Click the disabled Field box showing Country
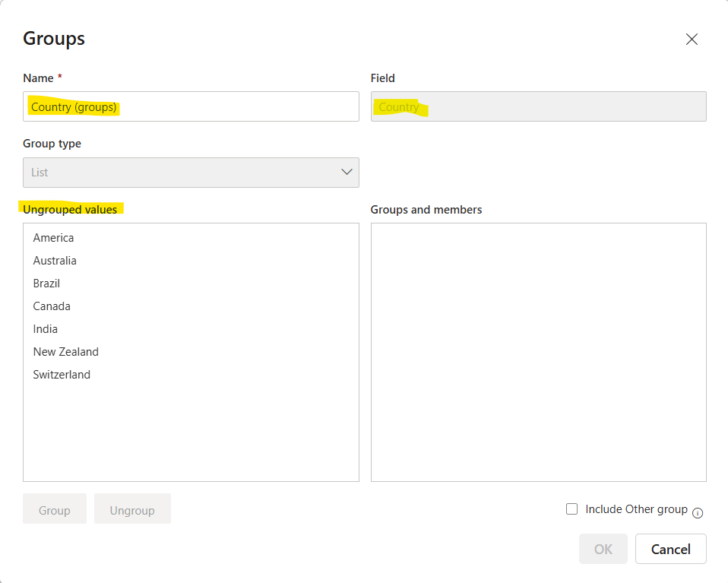The image size is (728, 583). (537, 106)
